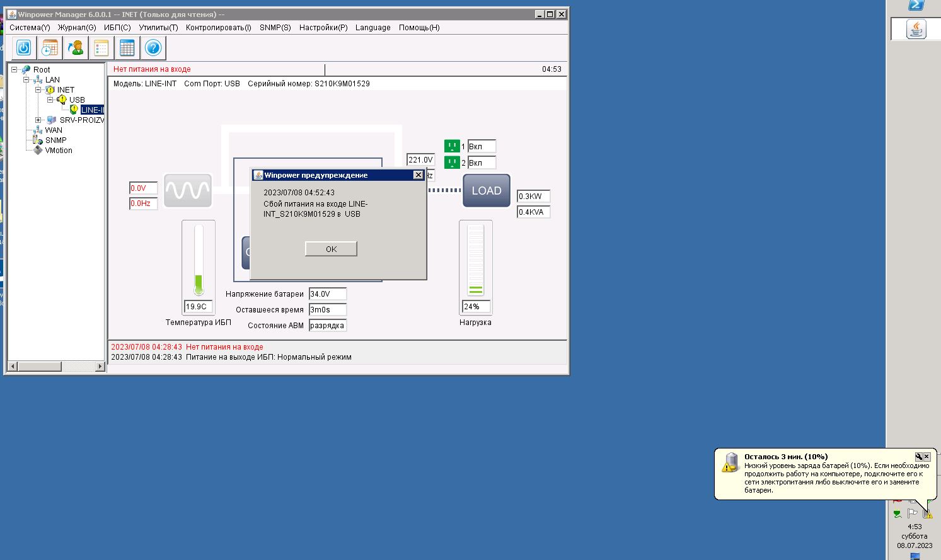Open the Помощь(H) menu
941x560 pixels.
click(419, 28)
